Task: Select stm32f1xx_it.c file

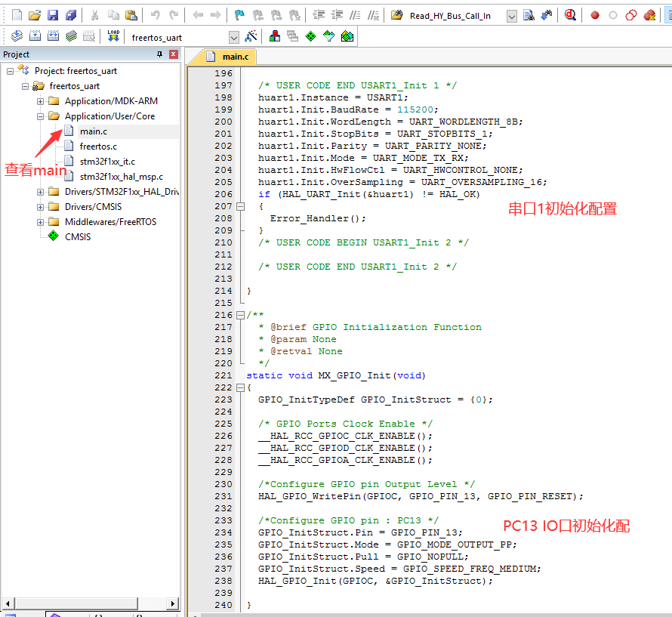Action: pyautogui.click(x=107, y=162)
